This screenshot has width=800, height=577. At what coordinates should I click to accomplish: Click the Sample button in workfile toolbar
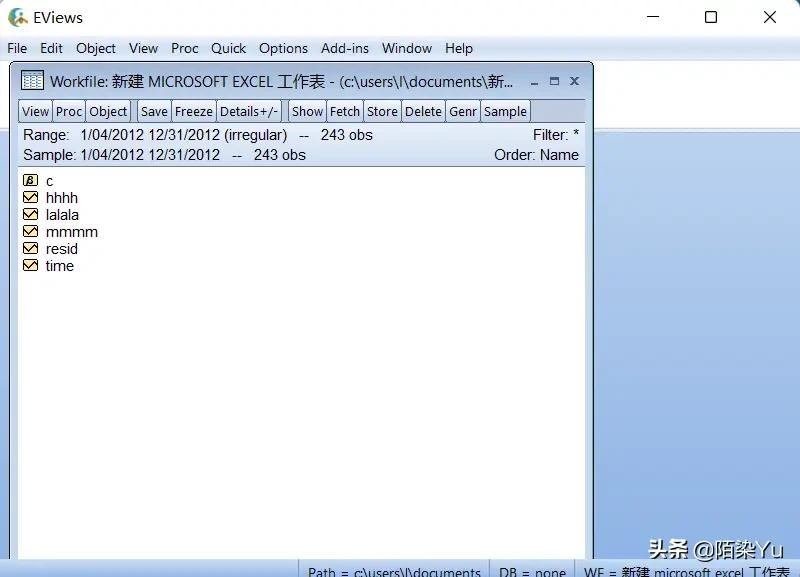click(504, 111)
